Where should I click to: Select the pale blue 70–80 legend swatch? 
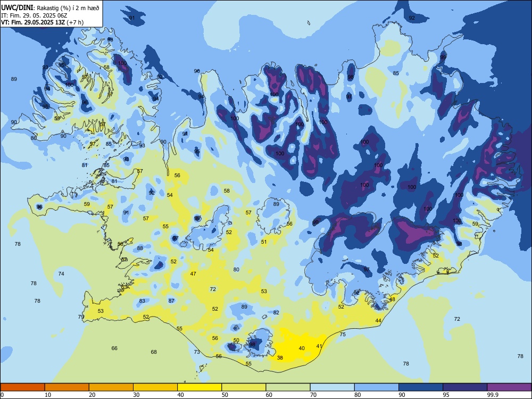point(332,387)
